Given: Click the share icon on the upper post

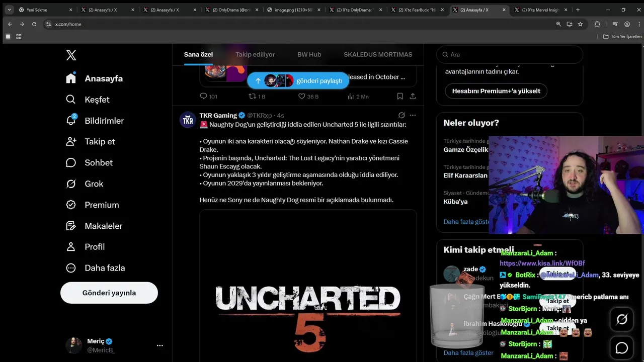Looking at the screenshot, I should pos(413,96).
